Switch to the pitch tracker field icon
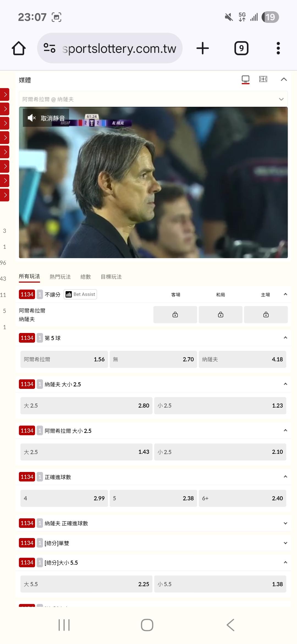 tap(263, 79)
